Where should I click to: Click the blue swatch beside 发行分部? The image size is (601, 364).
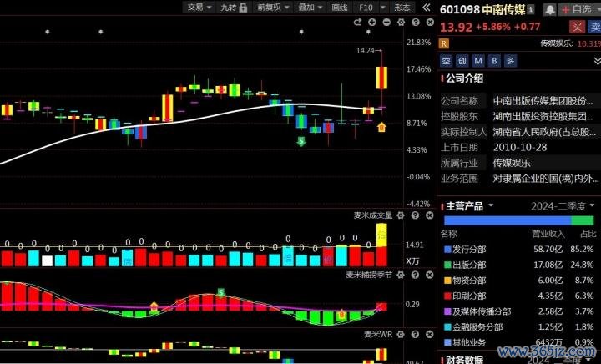(447, 250)
